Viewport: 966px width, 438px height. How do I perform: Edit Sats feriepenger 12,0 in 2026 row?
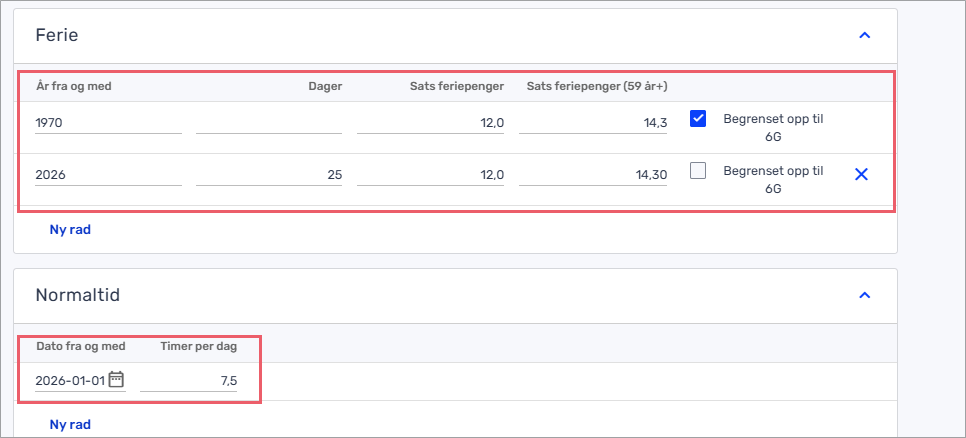[430, 175]
